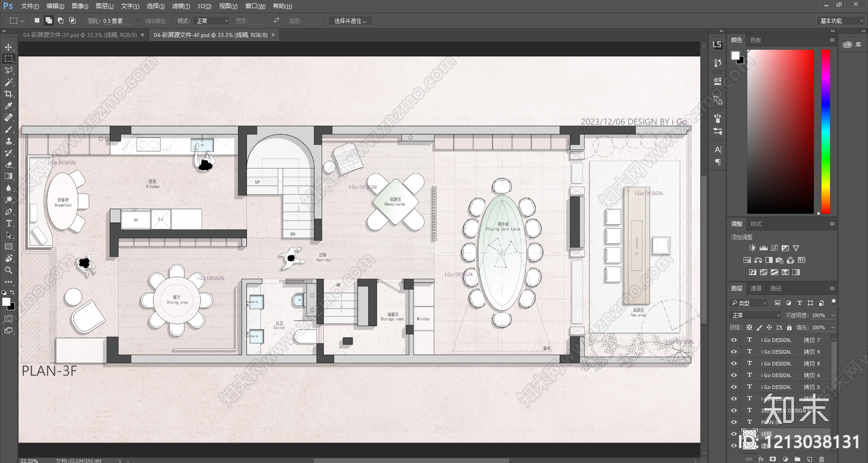
Task: Hide the 'i Go DESIGN. 拷贝 9' layer
Action: click(734, 352)
